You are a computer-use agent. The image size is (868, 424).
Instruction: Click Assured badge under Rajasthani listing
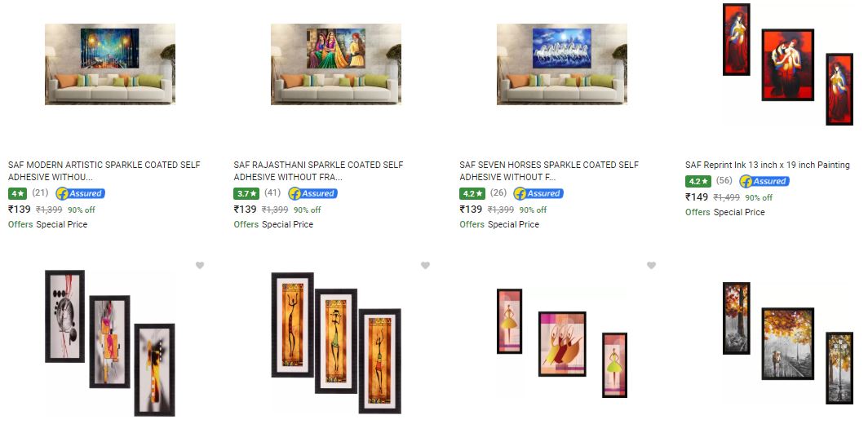(x=312, y=194)
